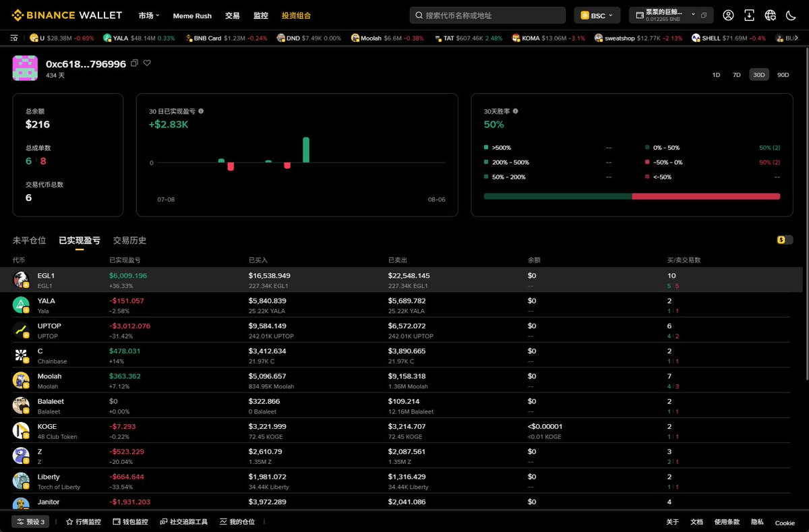
Task: Click the download icon in header
Action: click(749, 15)
